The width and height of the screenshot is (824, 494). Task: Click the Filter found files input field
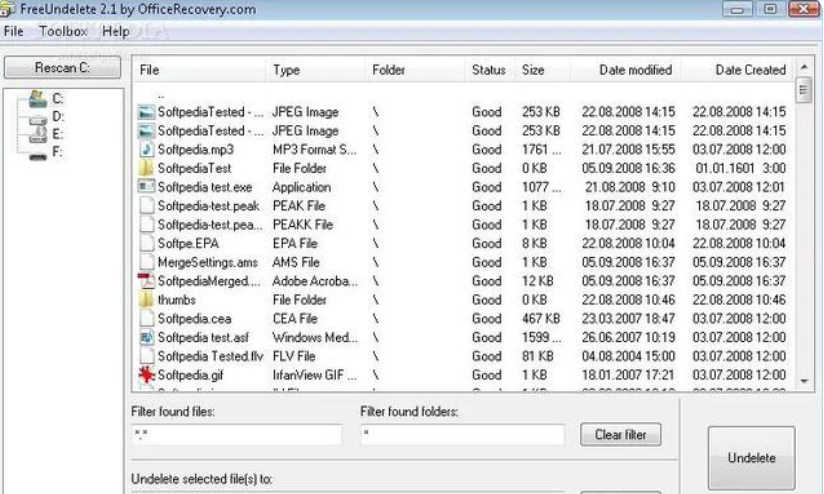tap(236, 435)
